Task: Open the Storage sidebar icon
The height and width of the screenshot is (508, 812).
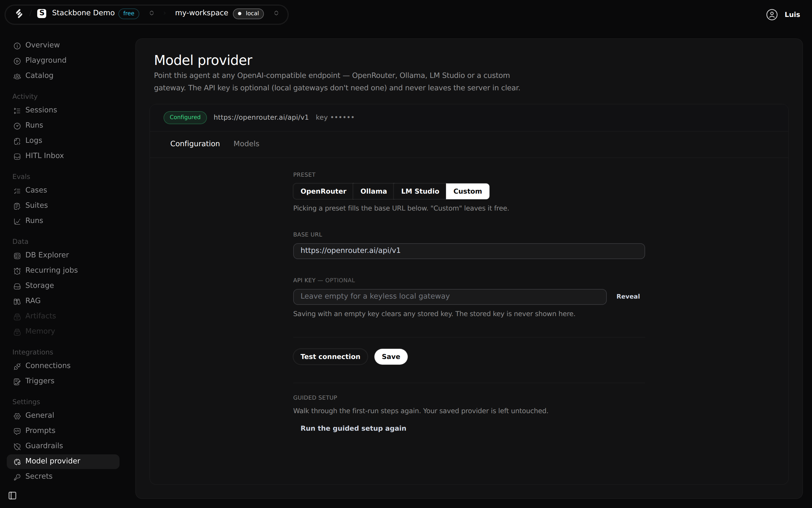Action: 17,286
